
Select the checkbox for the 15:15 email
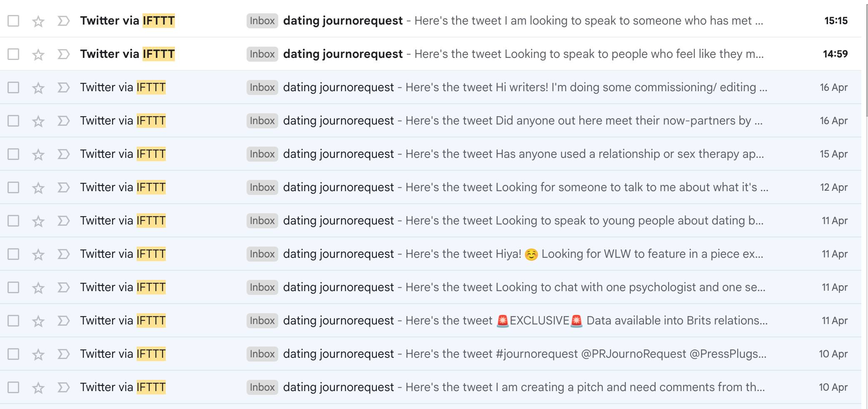click(13, 21)
